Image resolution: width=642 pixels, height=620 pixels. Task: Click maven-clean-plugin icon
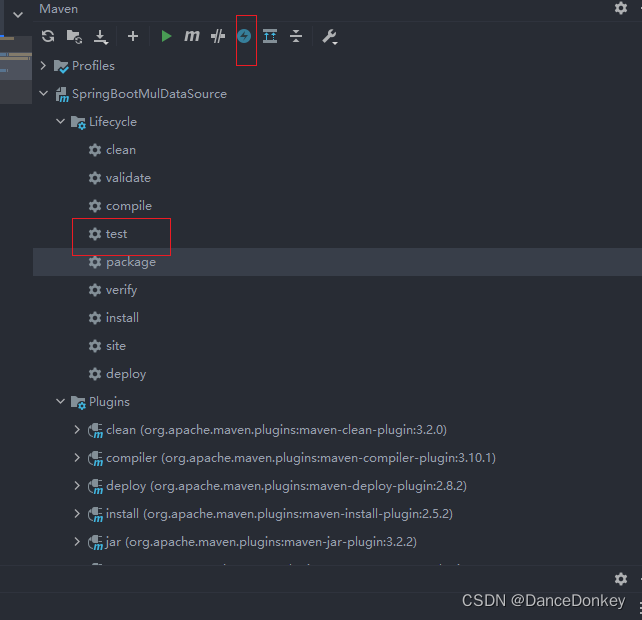(95, 430)
